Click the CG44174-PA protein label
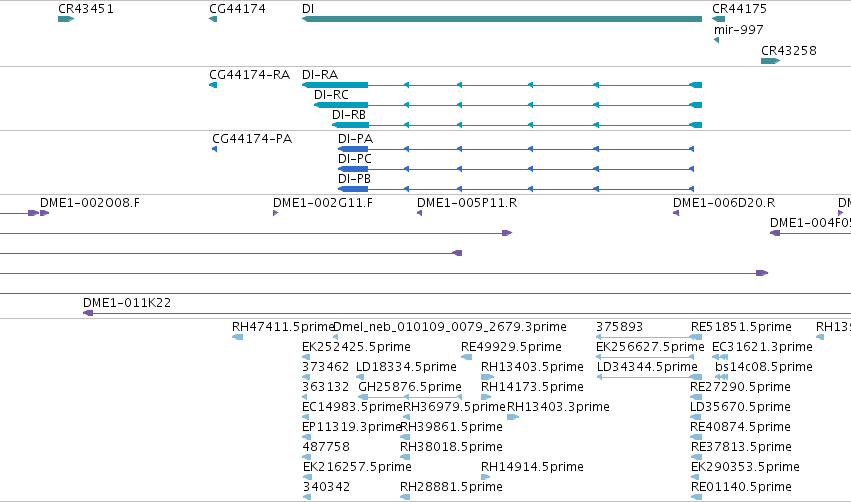 coord(252,139)
